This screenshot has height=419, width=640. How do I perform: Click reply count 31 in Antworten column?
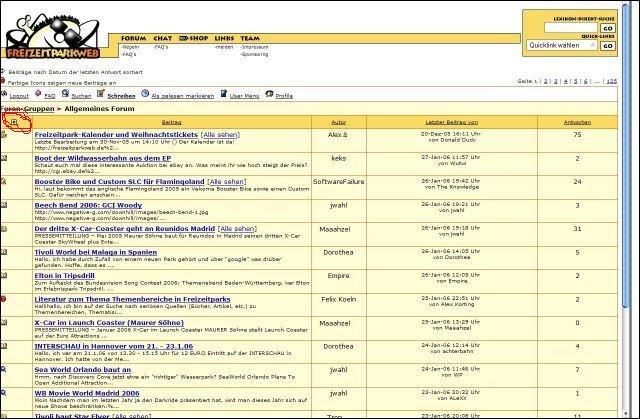577,228
